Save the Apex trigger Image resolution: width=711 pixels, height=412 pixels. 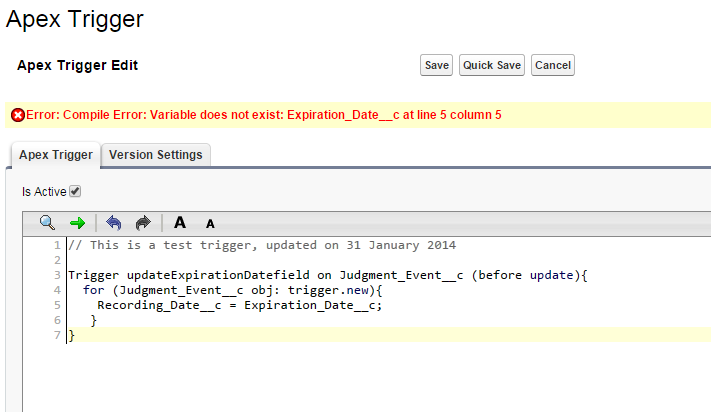point(436,65)
